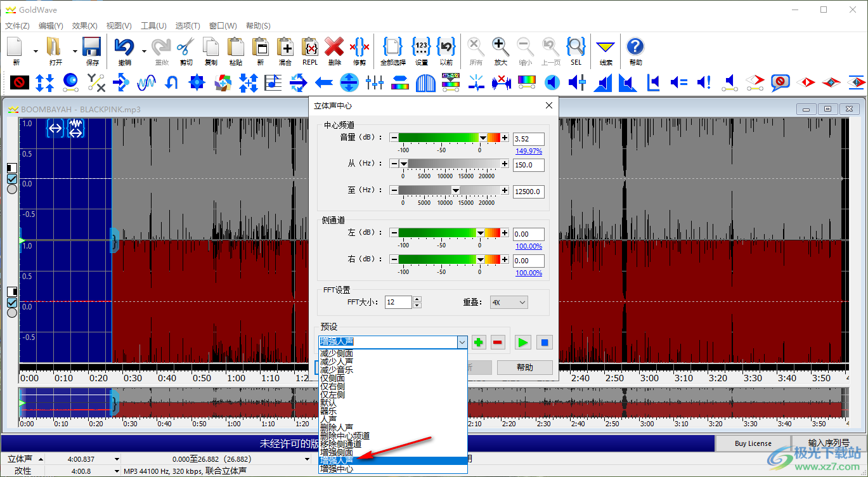Click the 音量(dB) volume slider track
868x477 pixels.
449,138
